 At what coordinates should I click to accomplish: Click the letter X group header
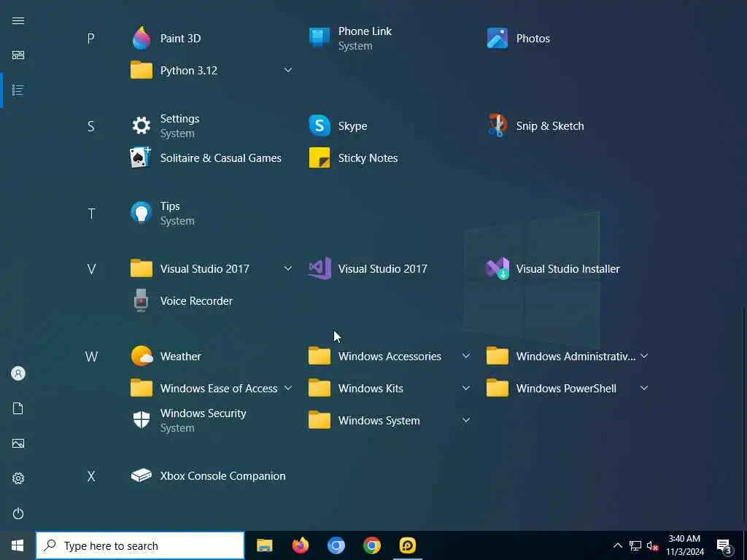[91, 476]
